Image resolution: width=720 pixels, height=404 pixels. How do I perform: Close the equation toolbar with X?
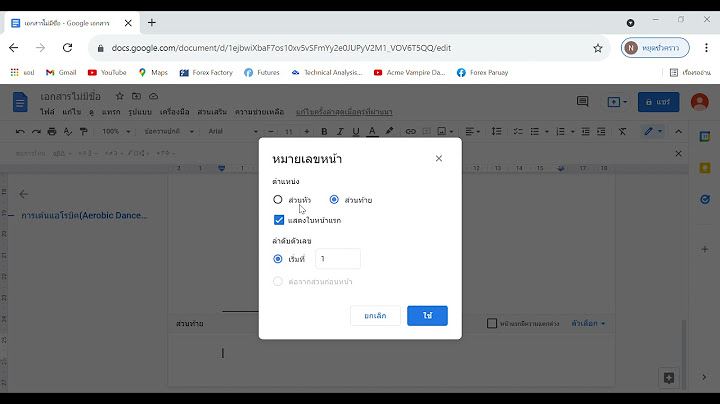678,153
